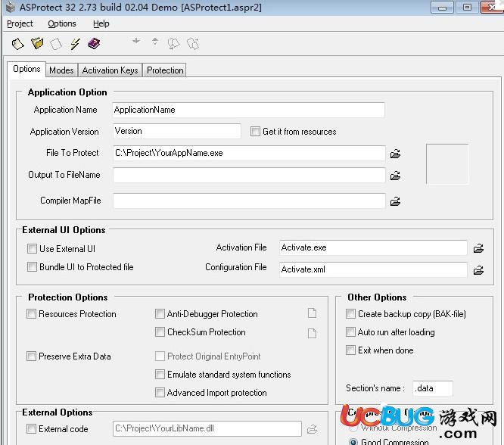Click the ASProtect title bar app icon
The height and width of the screenshot is (445, 504).
click(11, 7)
